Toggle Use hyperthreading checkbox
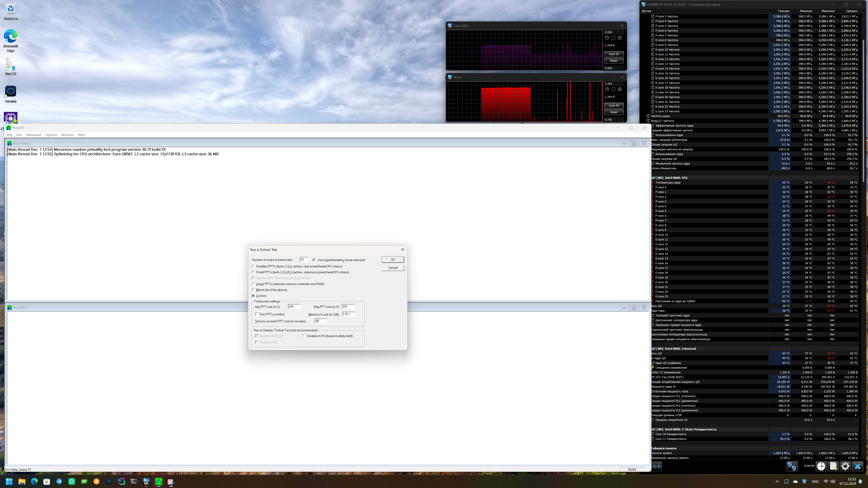 [x=314, y=260]
